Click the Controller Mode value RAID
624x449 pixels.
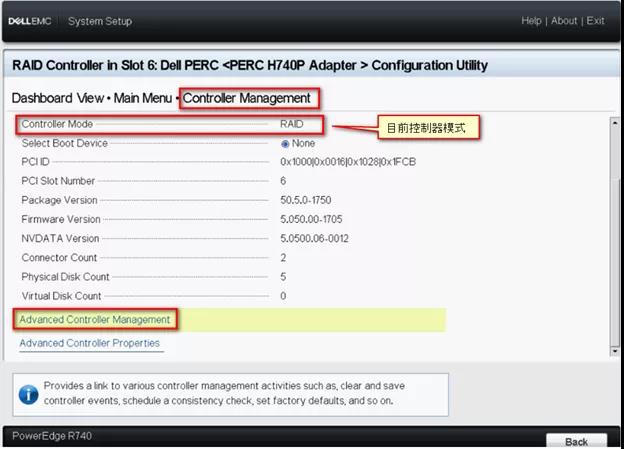[x=292, y=124]
